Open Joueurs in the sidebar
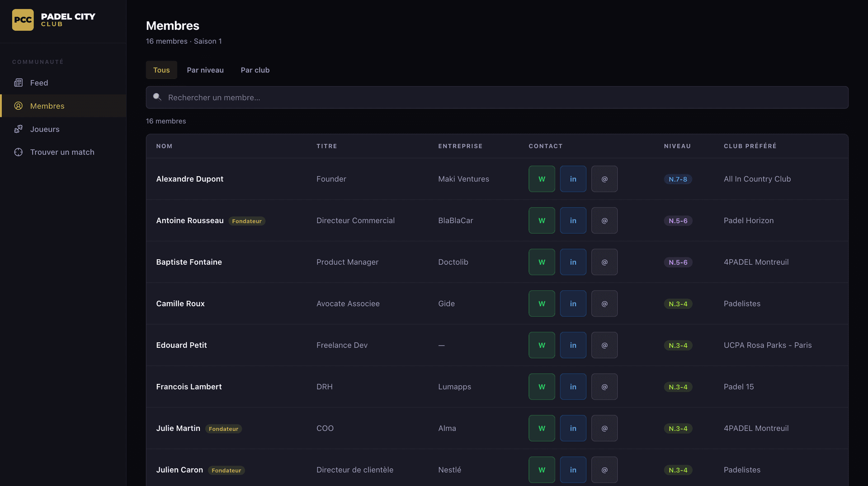This screenshot has width=868, height=486. 63,129
